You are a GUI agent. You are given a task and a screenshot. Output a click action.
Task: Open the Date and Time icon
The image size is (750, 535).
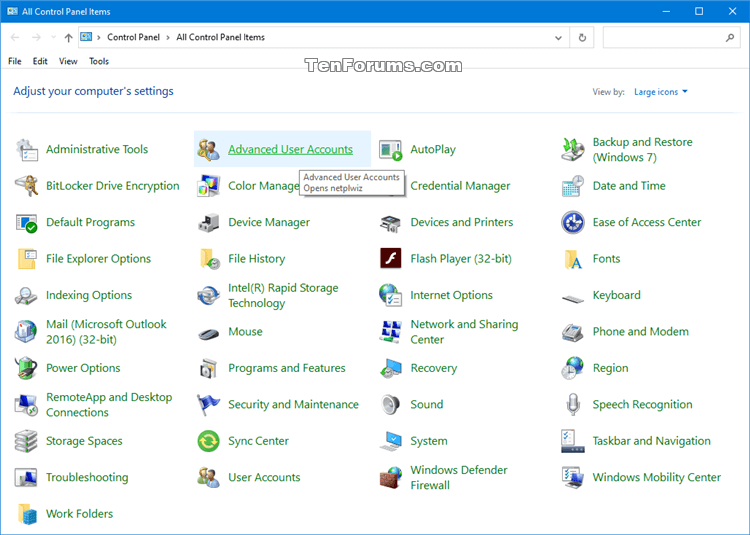pyautogui.click(x=573, y=186)
